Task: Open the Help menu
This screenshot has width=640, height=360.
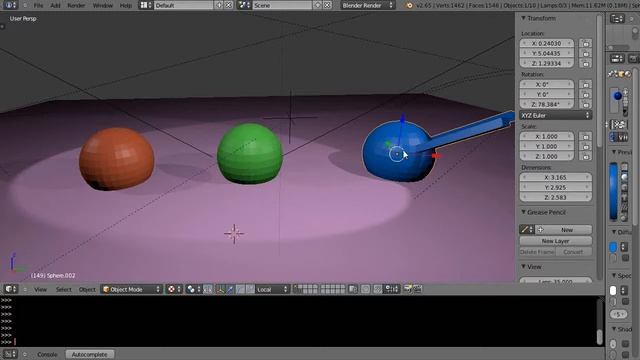Action: coord(126,5)
